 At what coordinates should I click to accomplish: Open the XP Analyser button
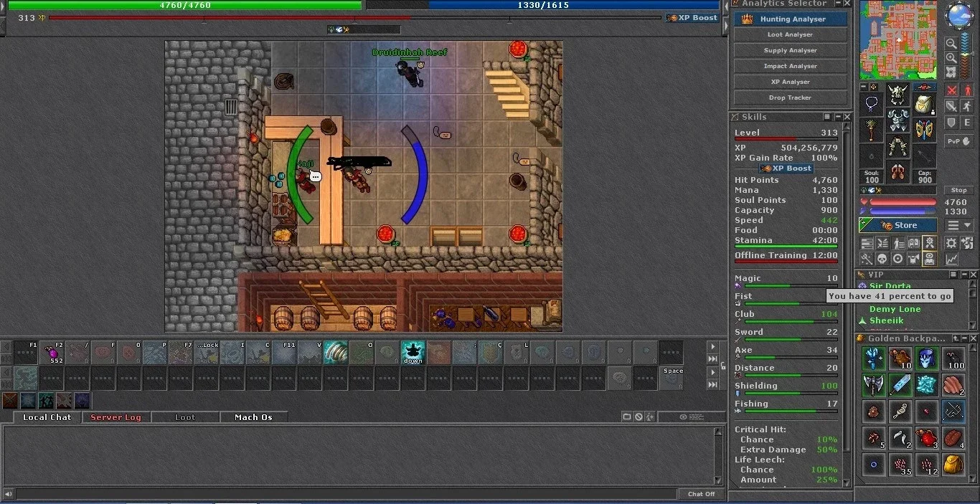[x=791, y=82]
